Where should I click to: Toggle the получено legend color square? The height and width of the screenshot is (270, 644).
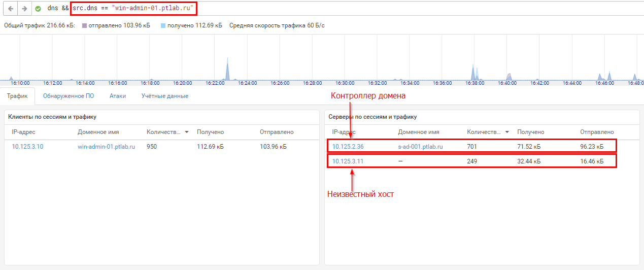pos(163,25)
